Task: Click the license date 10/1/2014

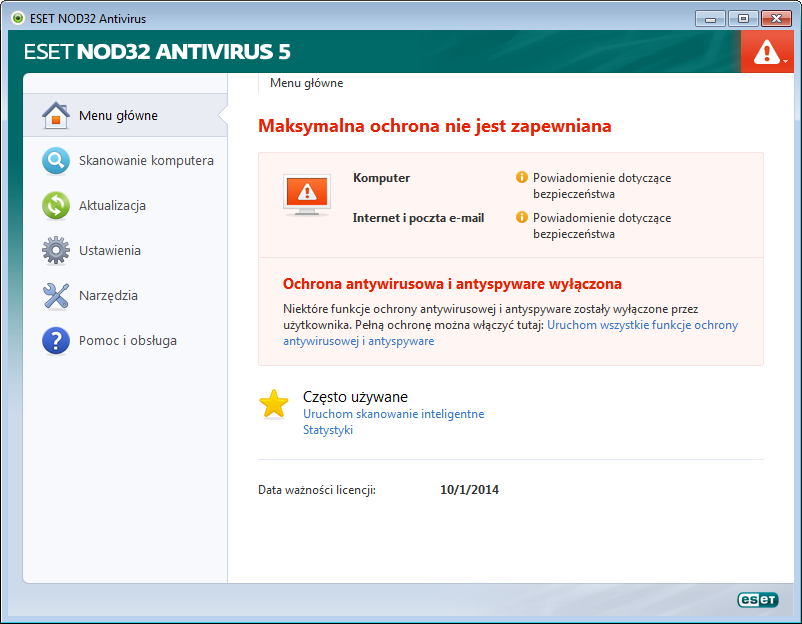Action: pyautogui.click(x=469, y=489)
